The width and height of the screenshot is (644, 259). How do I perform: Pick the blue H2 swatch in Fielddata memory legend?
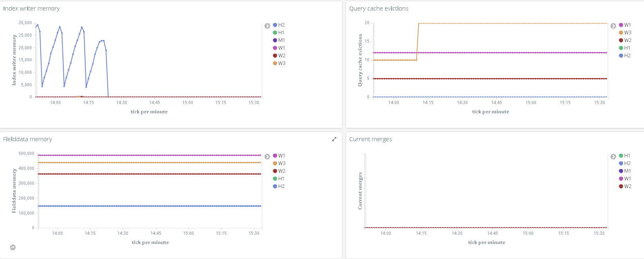(x=275, y=186)
